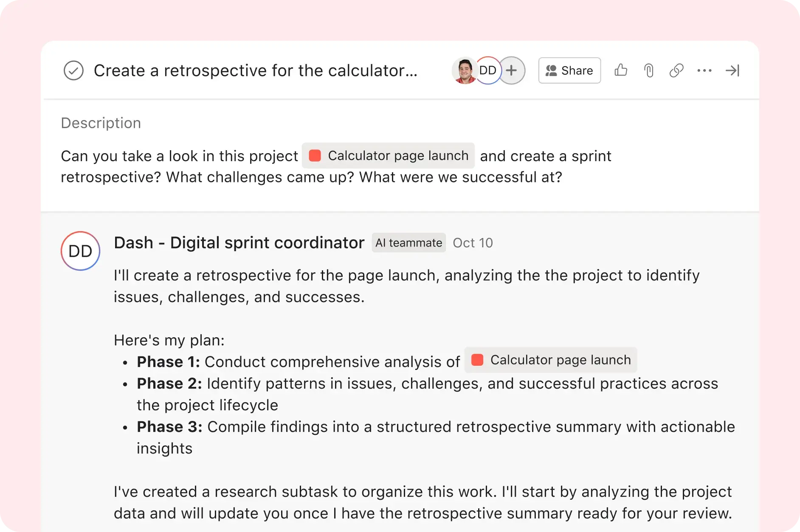Open the Calculator page launch chip under Phase 1
800x532 pixels.
click(550, 360)
